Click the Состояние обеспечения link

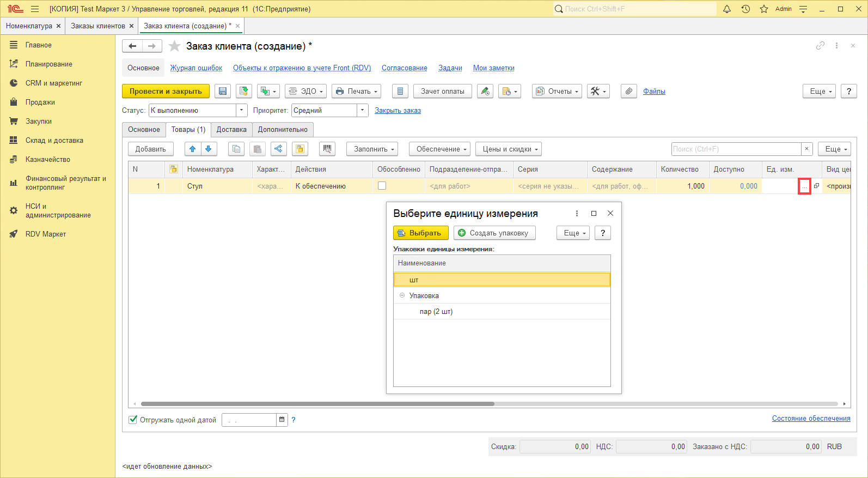point(811,419)
